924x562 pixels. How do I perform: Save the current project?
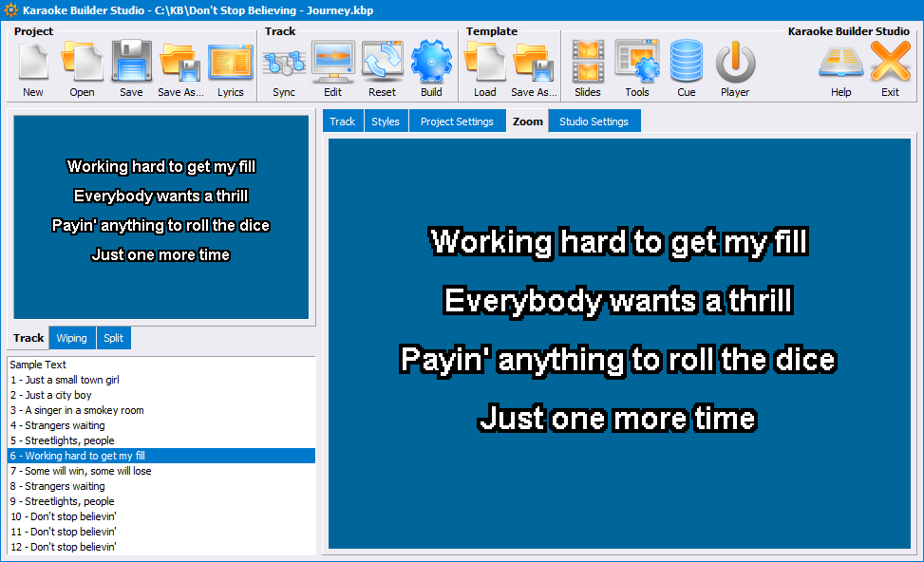(131, 69)
